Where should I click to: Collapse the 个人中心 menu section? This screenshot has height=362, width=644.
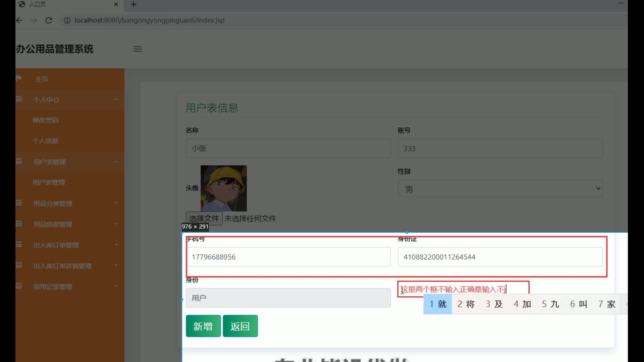(x=70, y=100)
